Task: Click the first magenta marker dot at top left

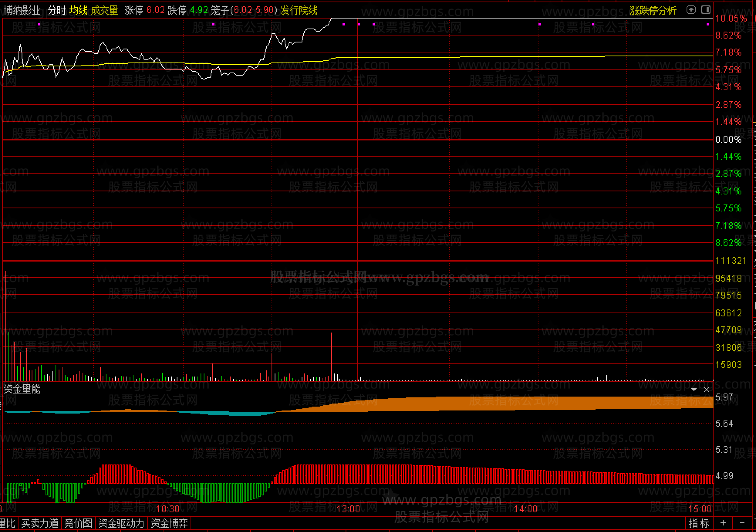Action: click(39, 24)
